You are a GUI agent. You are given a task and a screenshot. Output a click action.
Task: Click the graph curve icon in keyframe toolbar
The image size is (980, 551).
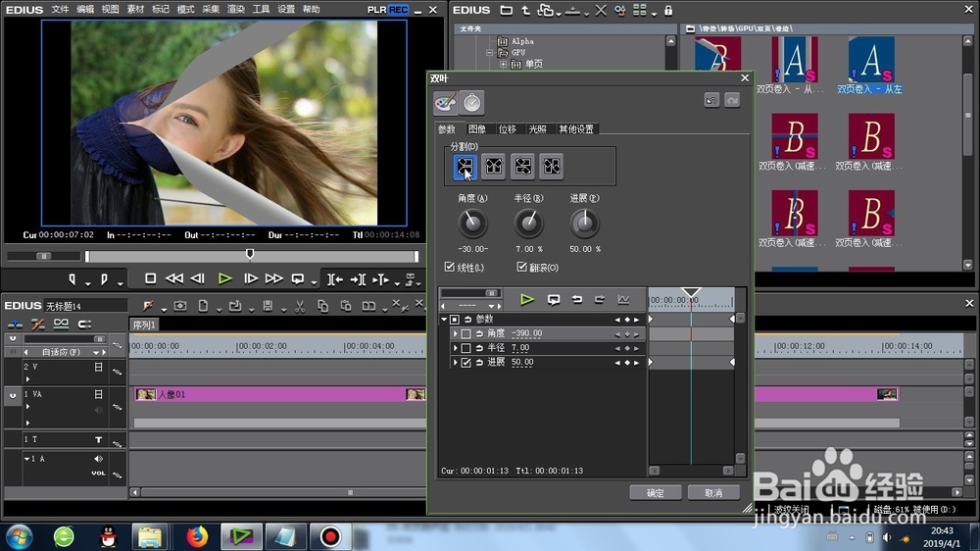coord(623,300)
